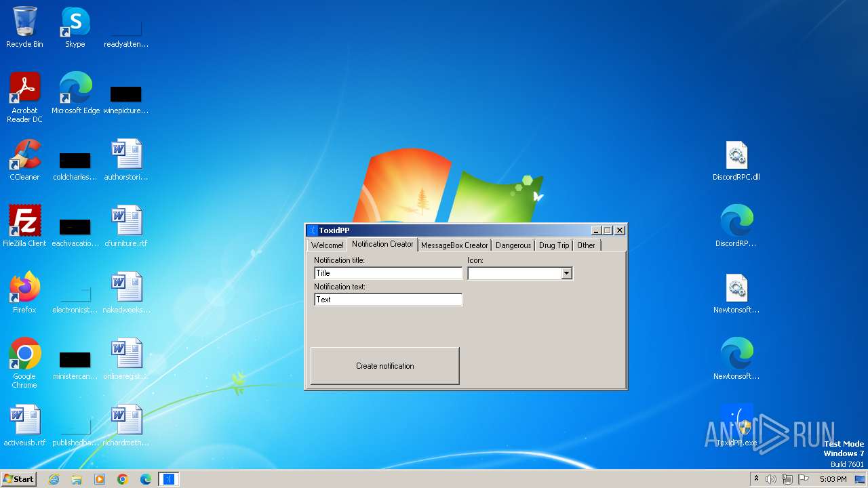Focus the Notification title field
The height and width of the screenshot is (488, 868).
pyautogui.click(x=389, y=273)
